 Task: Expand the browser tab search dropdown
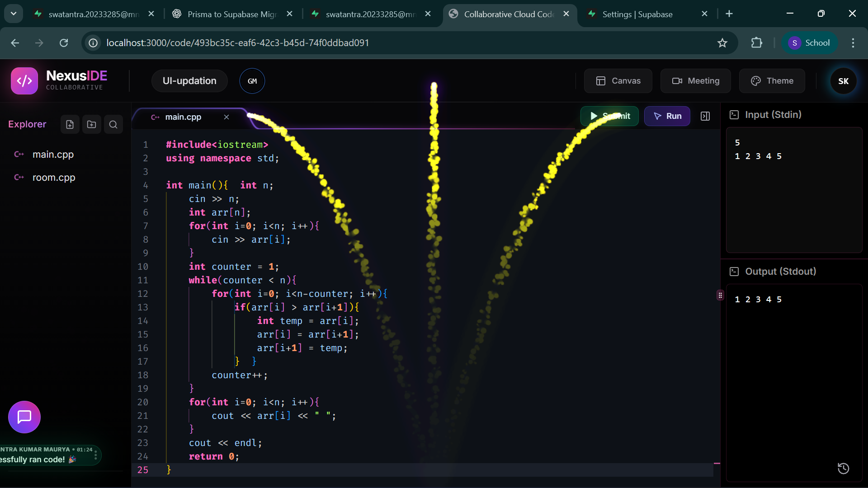14,14
